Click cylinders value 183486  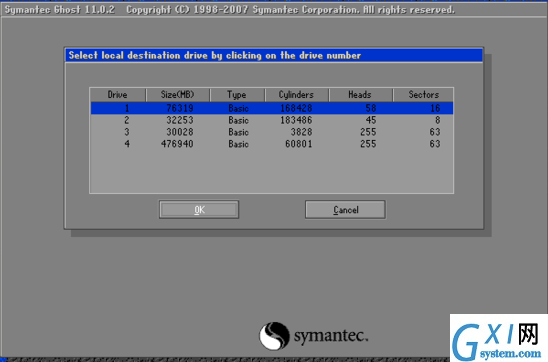(296, 120)
